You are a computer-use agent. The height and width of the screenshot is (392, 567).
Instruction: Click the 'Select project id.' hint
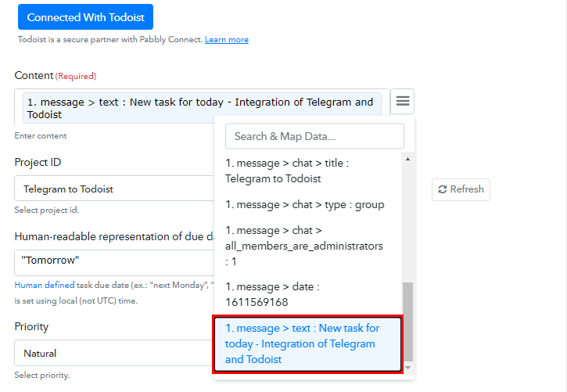pos(47,210)
